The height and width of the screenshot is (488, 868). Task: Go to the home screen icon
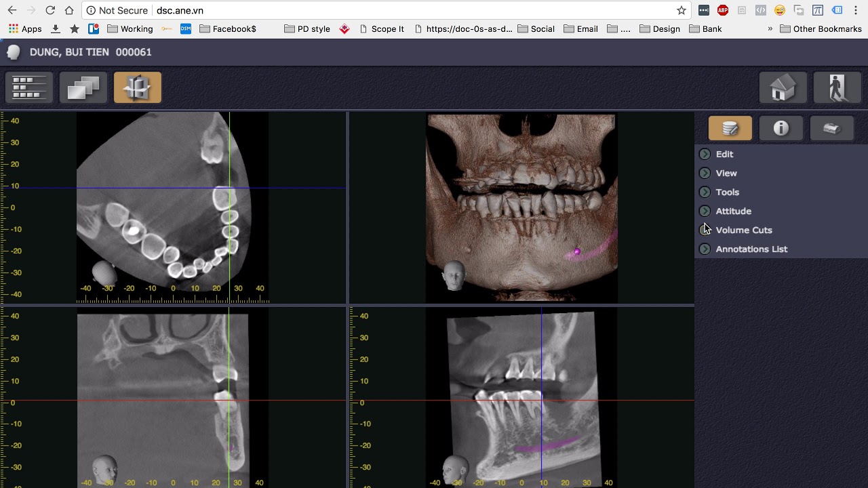tap(783, 87)
